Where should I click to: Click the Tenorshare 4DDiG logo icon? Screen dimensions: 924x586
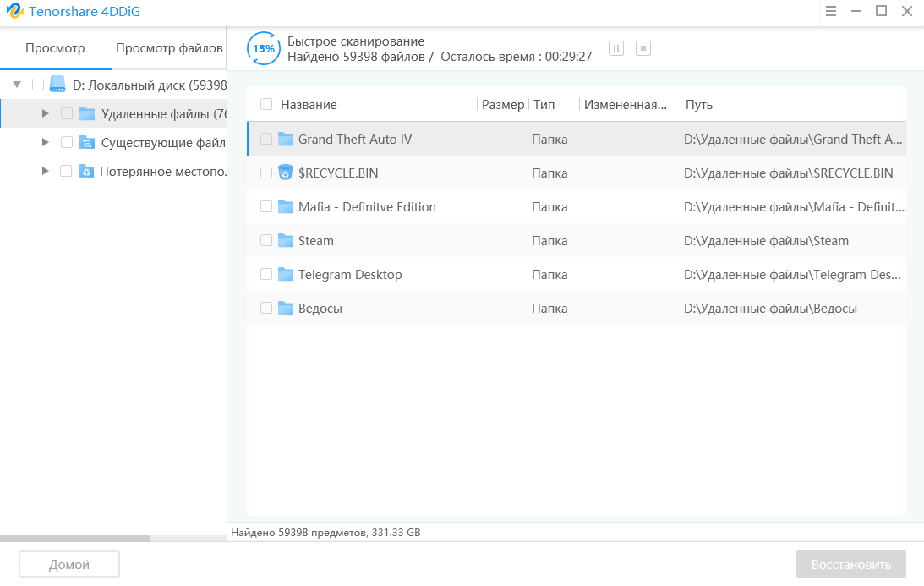point(14,11)
